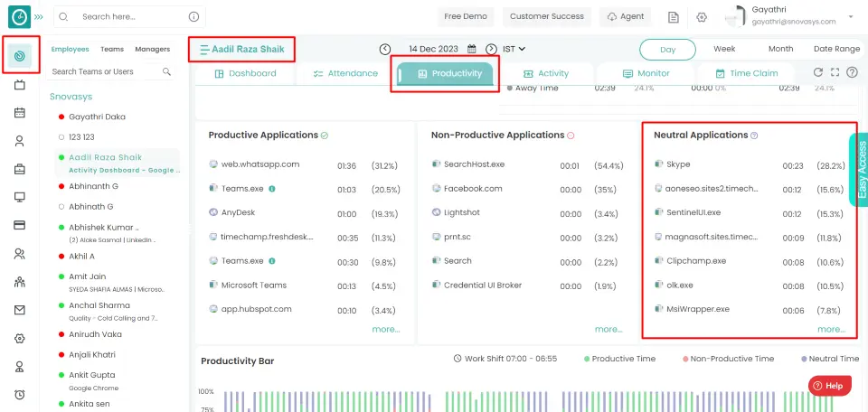Select the Managers filter tab
This screenshot has height=412, width=868.
152,49
